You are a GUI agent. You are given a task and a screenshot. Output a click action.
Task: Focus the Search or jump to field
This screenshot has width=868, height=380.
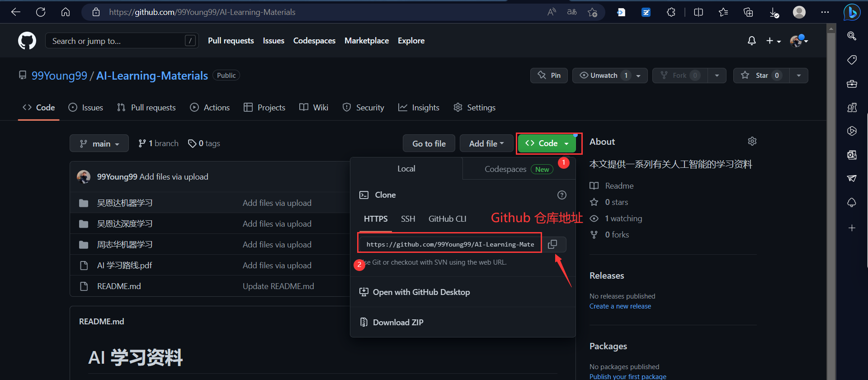(122, 41)
